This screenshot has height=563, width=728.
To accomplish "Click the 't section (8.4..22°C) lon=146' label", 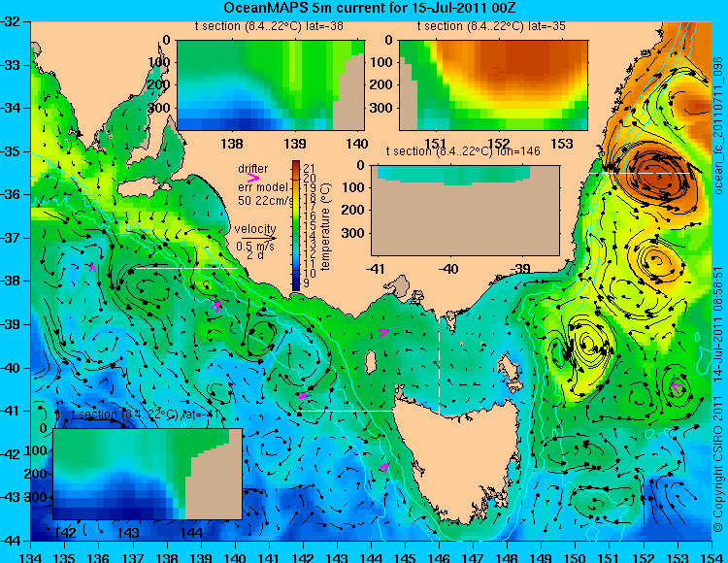I will (x=463, y=151).
